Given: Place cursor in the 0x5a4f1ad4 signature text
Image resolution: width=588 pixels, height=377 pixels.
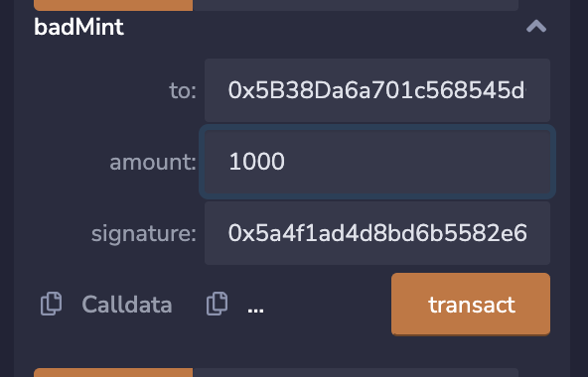Looking at the screenshot, I should coord(377,233).
